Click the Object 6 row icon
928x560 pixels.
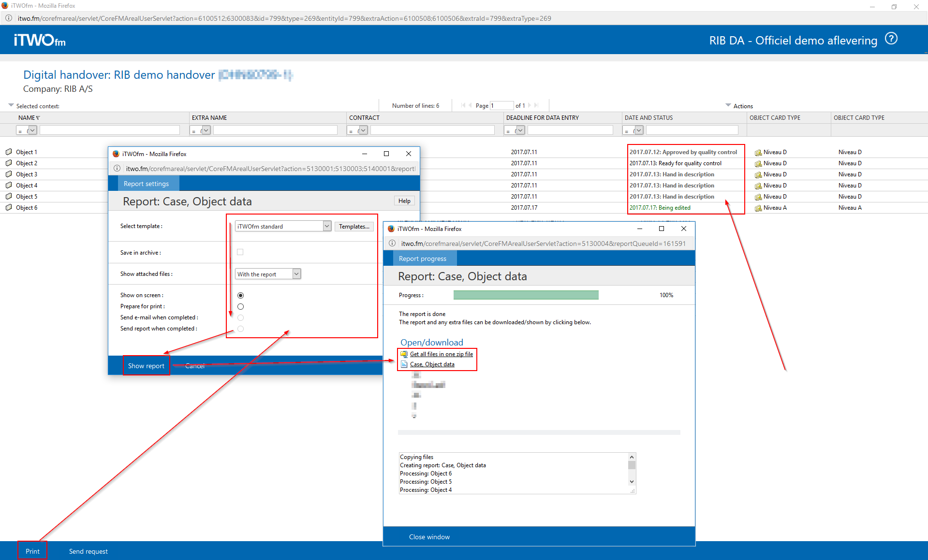(x=9, y=208)
